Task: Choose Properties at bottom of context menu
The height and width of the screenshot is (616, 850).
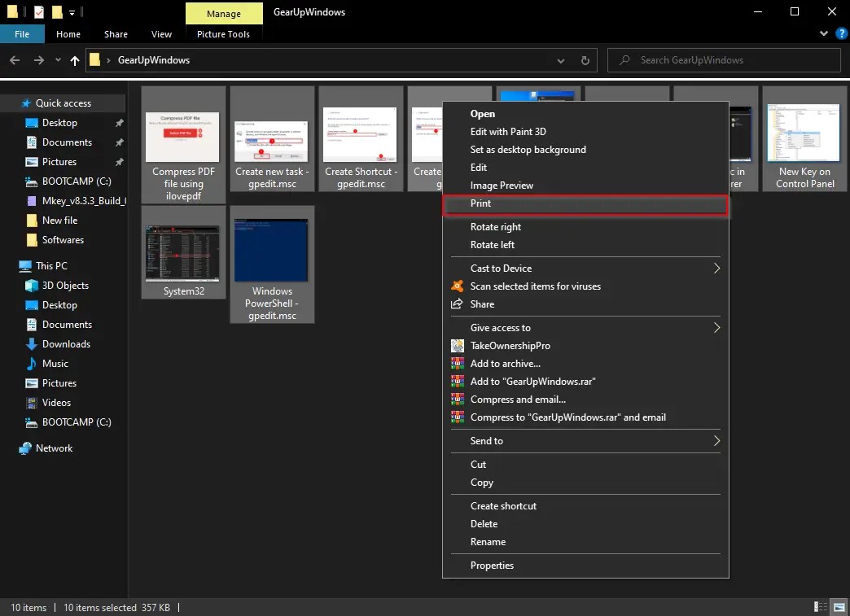Action: tap(492, 566)
